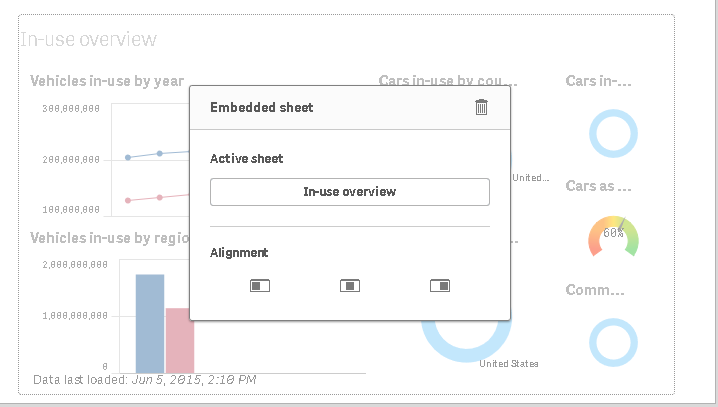Screen dimensions: 718x407
Task: Click the blue bar in regional chart
Action: coord(150,324)
